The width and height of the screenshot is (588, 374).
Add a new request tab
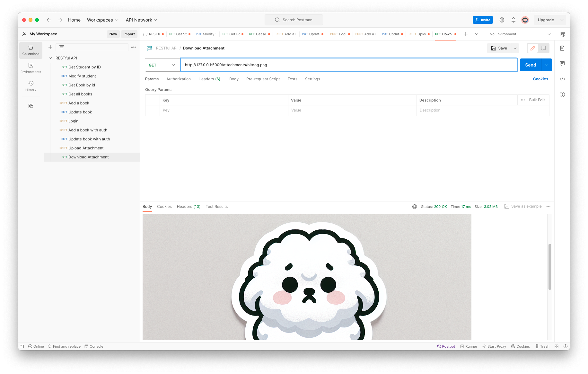(466, 34)
